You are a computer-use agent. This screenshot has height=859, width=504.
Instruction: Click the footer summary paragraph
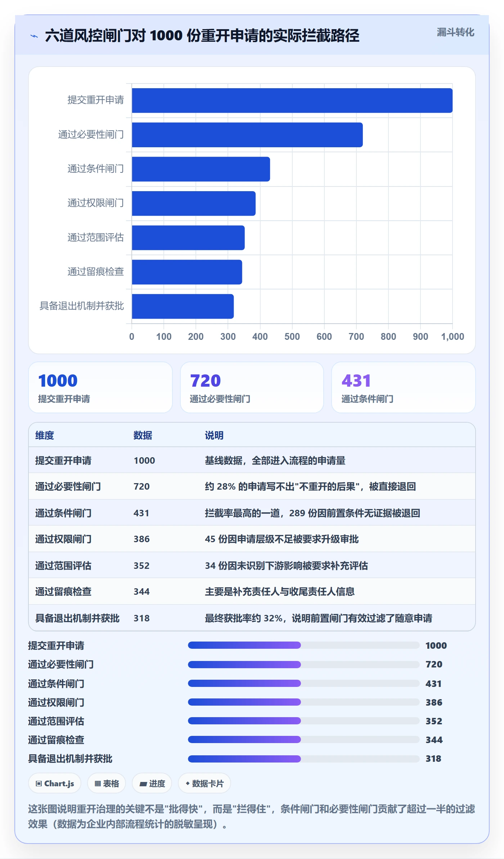[252, 817]
